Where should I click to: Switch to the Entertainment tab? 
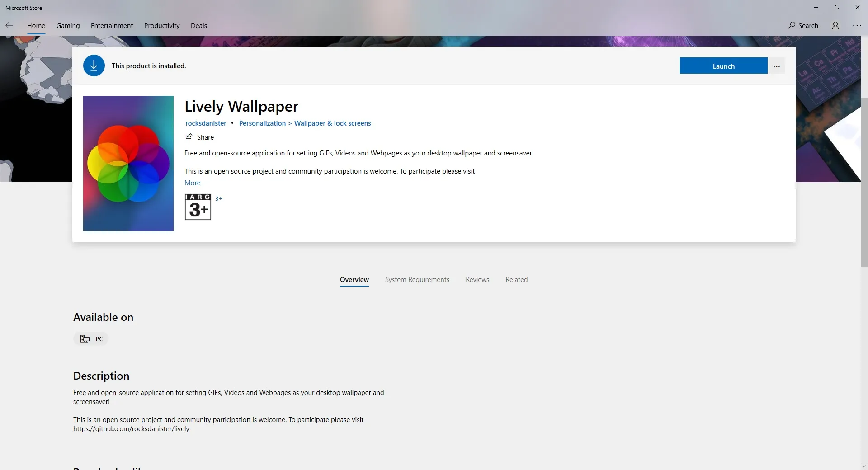(x=112, y=26)
